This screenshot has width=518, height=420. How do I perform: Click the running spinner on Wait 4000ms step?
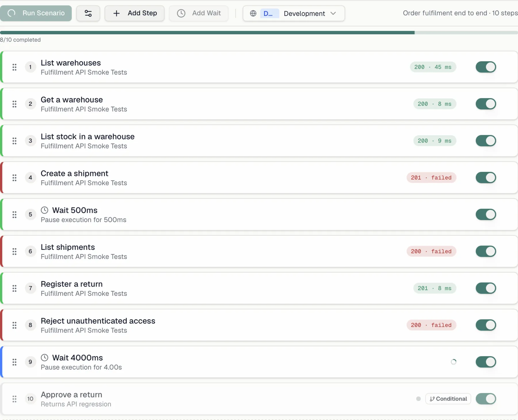[x=454, y=362]
